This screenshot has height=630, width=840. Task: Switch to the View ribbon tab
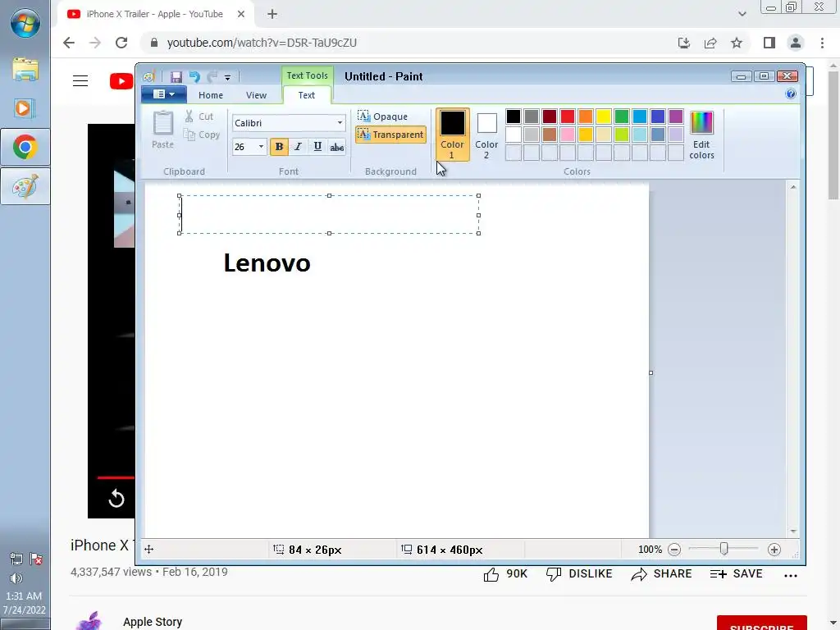(256, 95)
